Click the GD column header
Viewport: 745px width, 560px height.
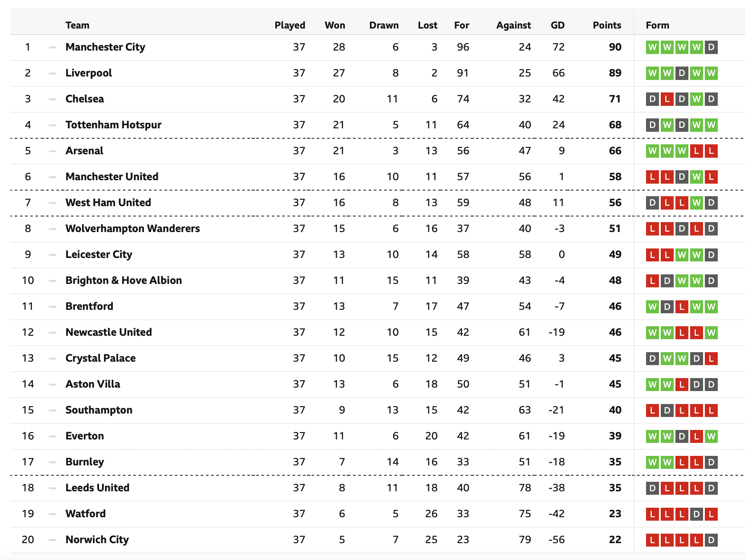click(x=557, y=25)
